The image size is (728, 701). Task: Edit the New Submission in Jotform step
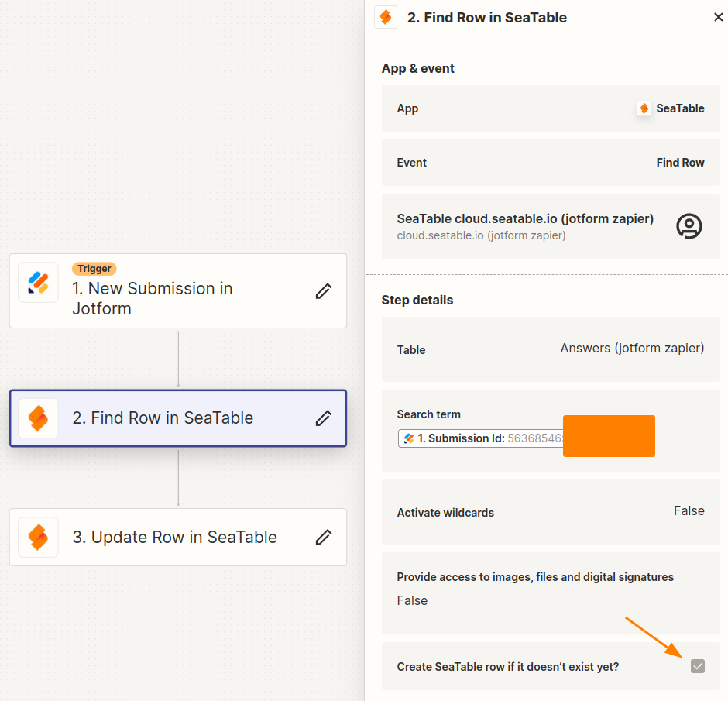pos(324,291)
